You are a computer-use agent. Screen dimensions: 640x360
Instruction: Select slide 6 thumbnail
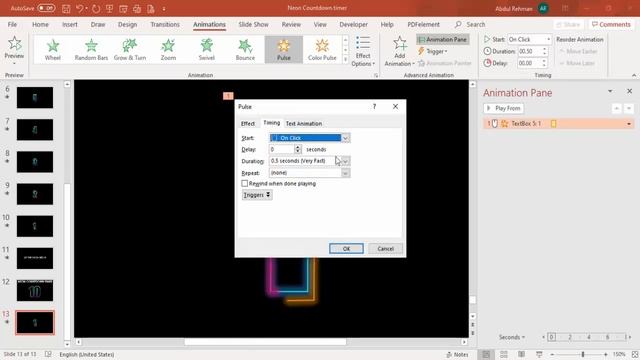click(x=35, y=98)
